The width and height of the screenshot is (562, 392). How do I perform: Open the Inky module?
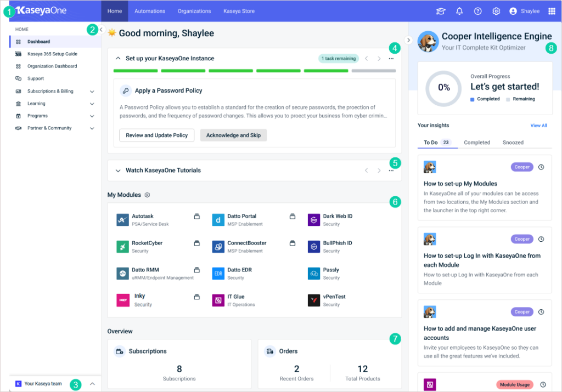134,300
